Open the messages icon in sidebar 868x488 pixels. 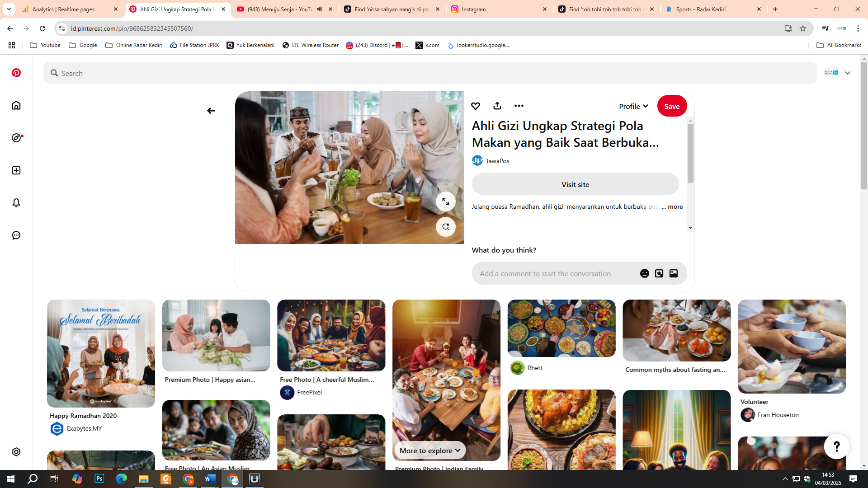(x=16, y=235)
